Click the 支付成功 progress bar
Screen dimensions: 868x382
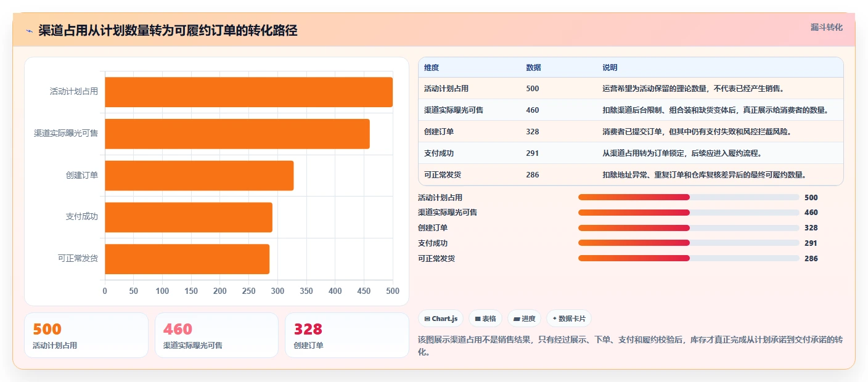pos(689,243)
